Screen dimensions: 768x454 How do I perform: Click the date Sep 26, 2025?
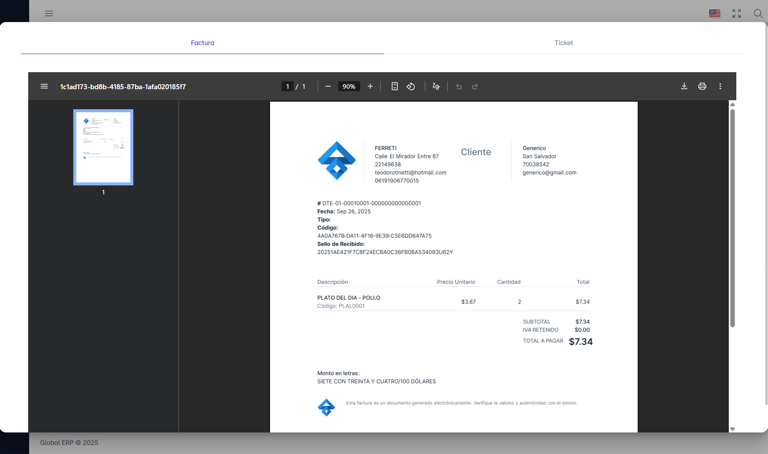[353, 212]
